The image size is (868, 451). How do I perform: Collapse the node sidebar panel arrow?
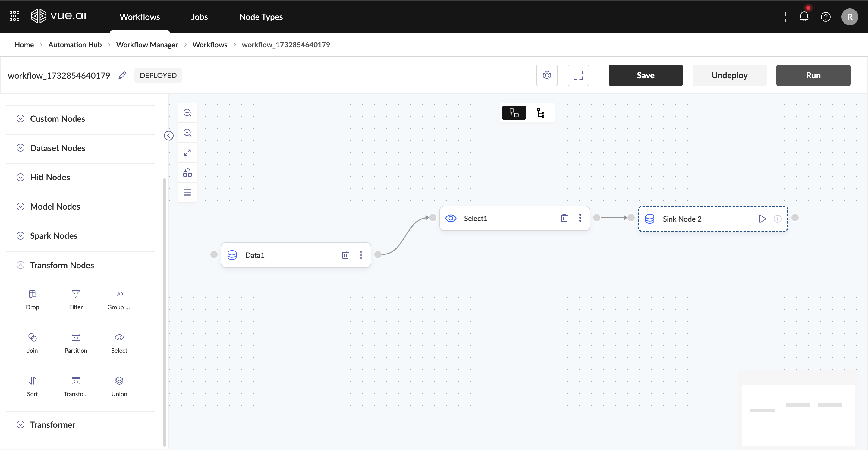pyautogui.click(x=168, y=136)
